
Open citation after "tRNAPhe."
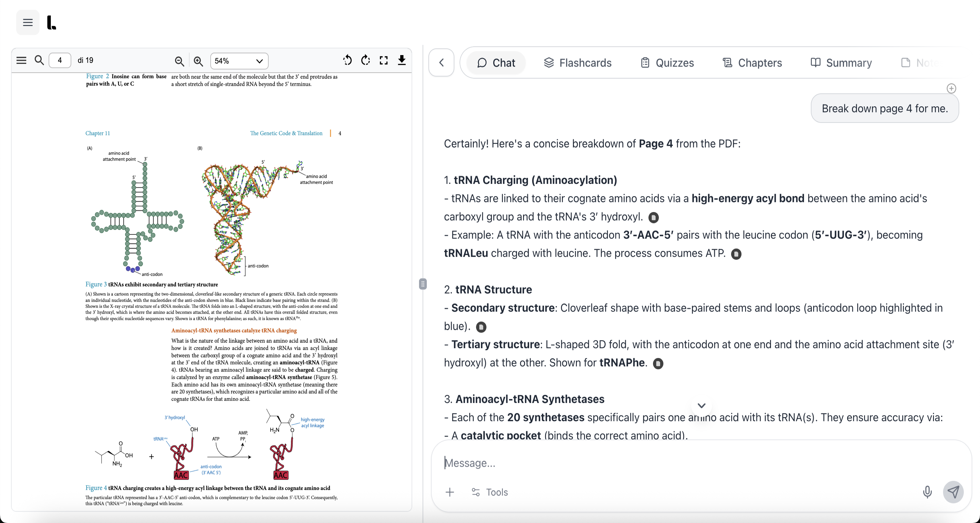658,363
